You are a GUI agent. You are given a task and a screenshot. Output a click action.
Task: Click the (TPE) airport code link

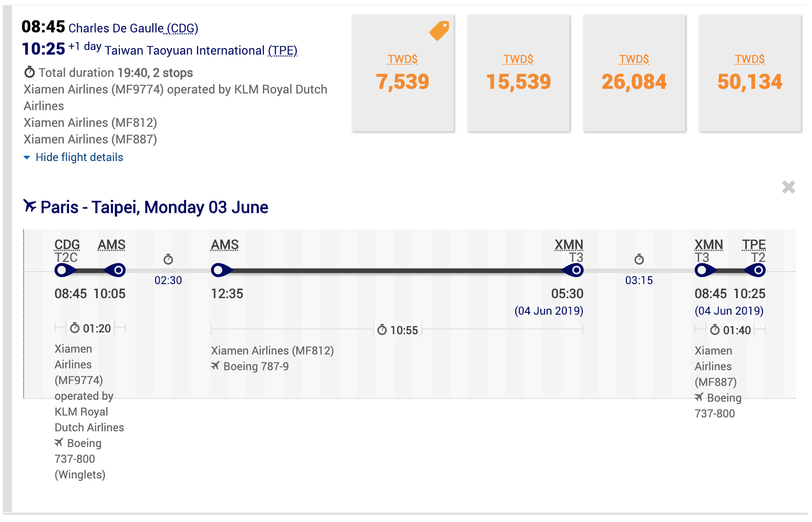click(x=282, y=50)
